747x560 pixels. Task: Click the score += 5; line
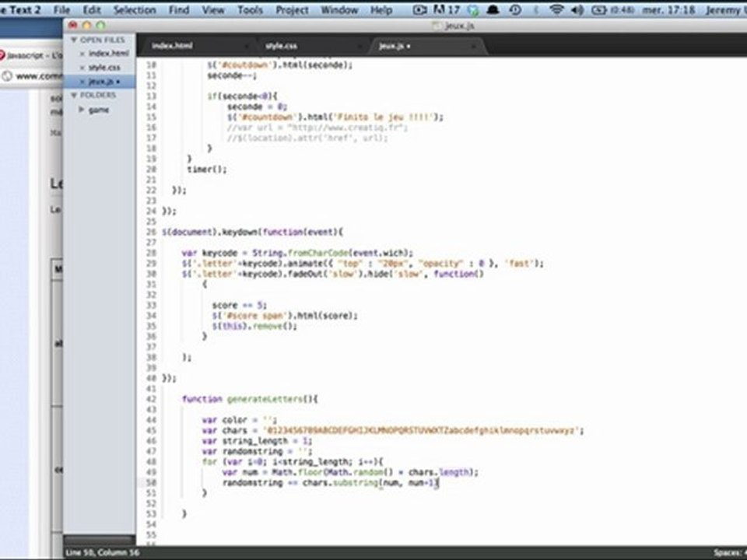[x=240, y=305]
